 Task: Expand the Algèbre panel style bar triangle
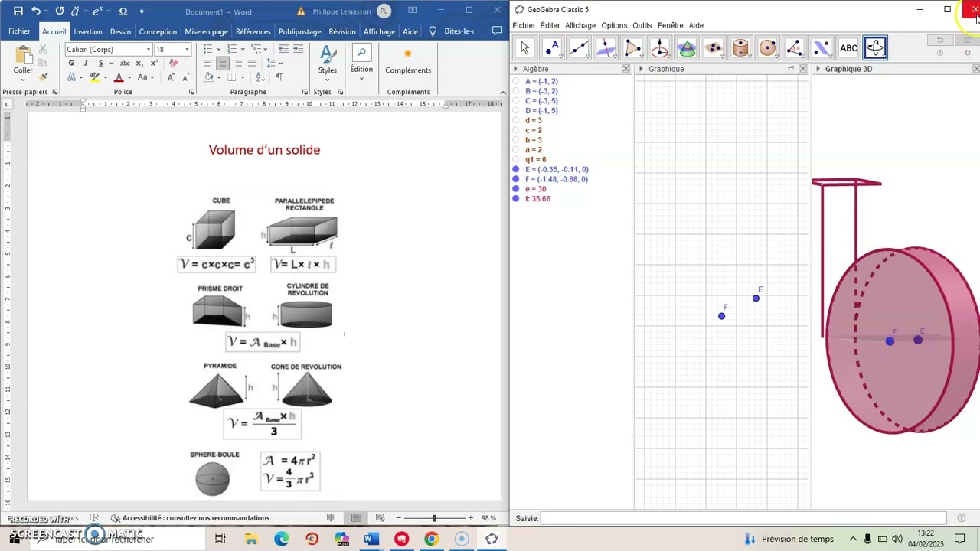[515, 69]
